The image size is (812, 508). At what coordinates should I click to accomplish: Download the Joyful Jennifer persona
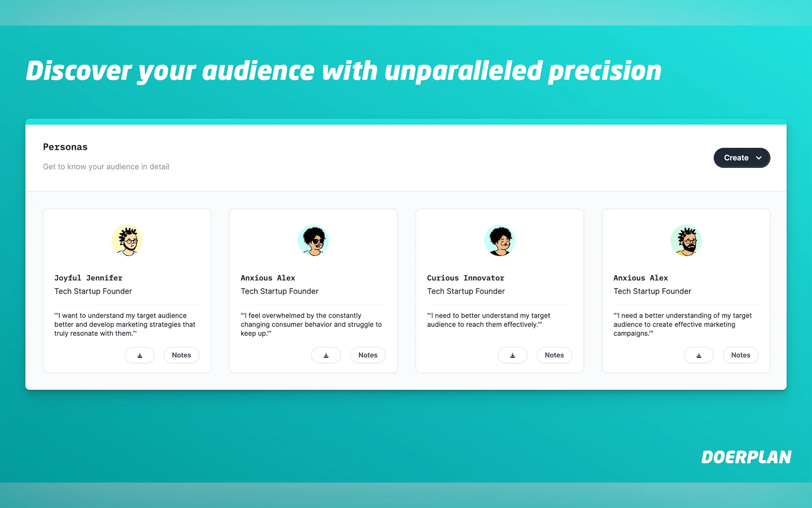pos(140,355)
